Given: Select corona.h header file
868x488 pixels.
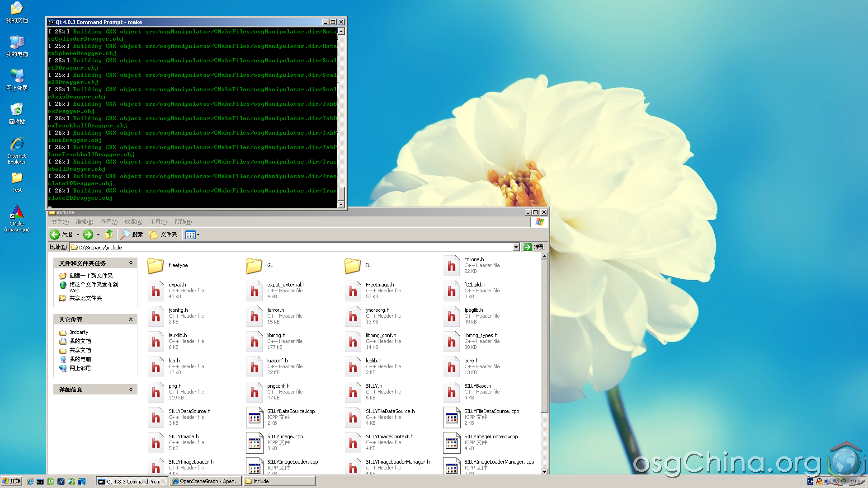Looking at the screenshot, I should point(472,266).
